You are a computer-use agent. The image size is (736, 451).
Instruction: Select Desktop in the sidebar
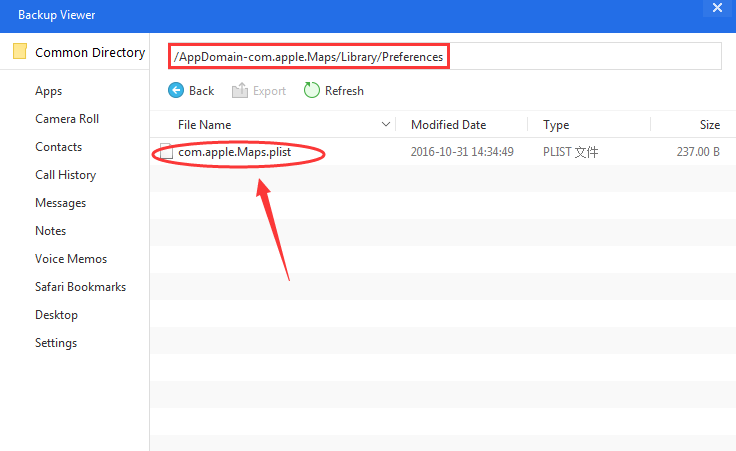[x=57, y=315]
